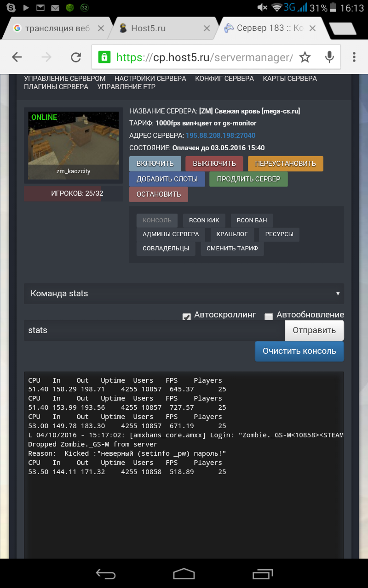Open the 'Краш-лог' tab
The height and width of the screenshot is (588, 368).
click(232, 234)
